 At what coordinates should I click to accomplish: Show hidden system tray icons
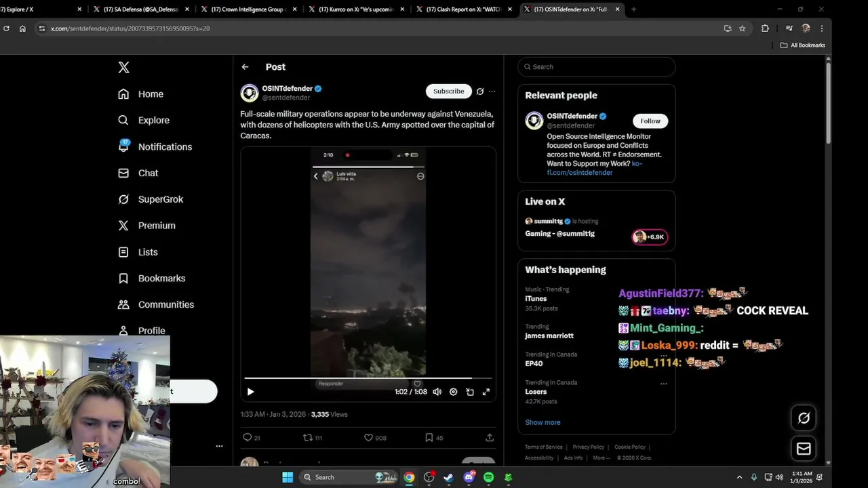pyautogui.click(x=739, y=477)
